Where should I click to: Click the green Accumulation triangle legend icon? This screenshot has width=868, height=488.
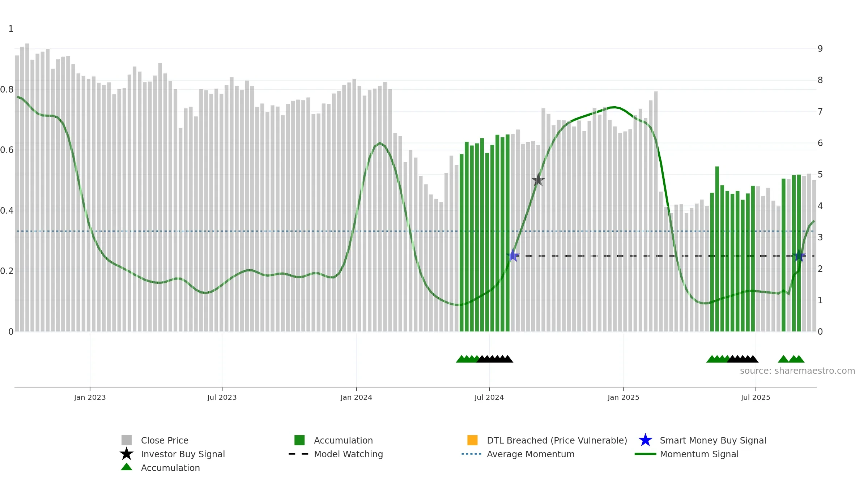[127, 467]
